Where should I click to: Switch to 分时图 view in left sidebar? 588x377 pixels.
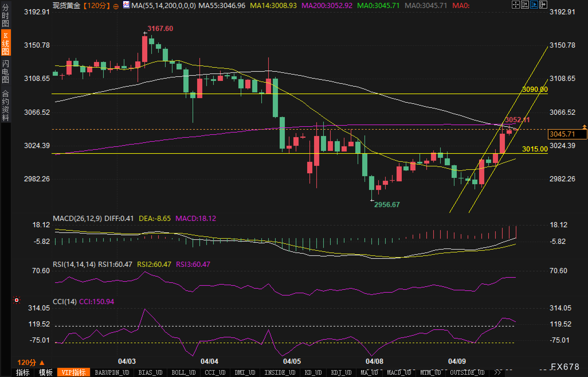5,15
